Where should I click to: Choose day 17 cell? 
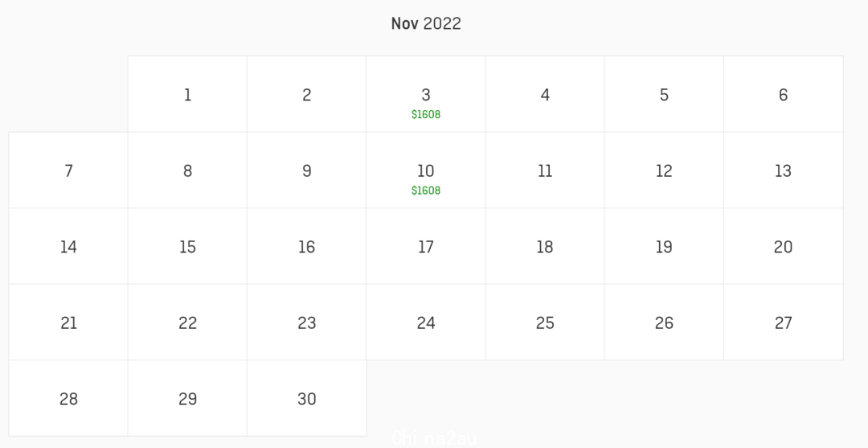pyautogui.click(x=426, y=246)
